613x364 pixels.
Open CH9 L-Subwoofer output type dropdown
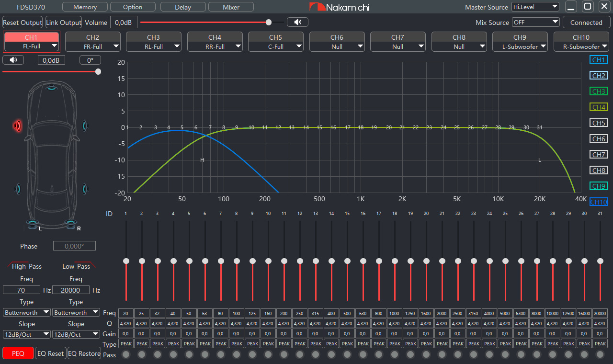[x=520, y=46]
